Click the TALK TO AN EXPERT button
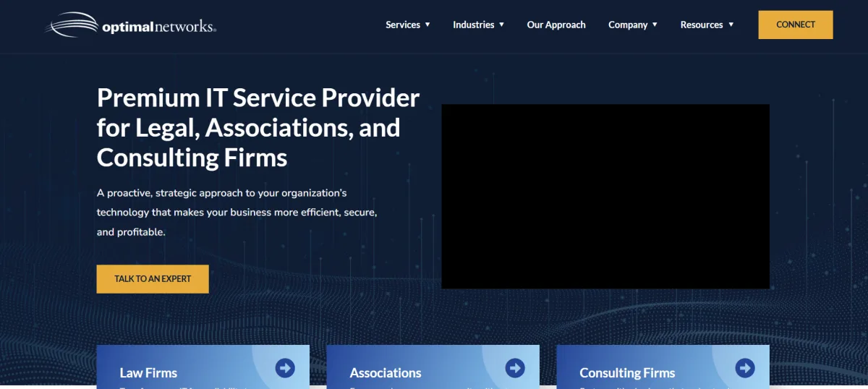The width and height of the screenshot is (868, 389). pos(153,279)
